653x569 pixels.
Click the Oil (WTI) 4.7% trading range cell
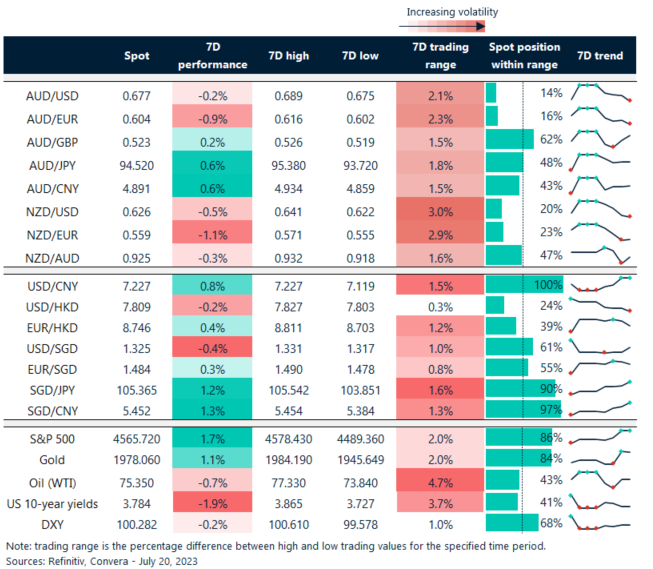pyautogui.click(x=434, y=481)
